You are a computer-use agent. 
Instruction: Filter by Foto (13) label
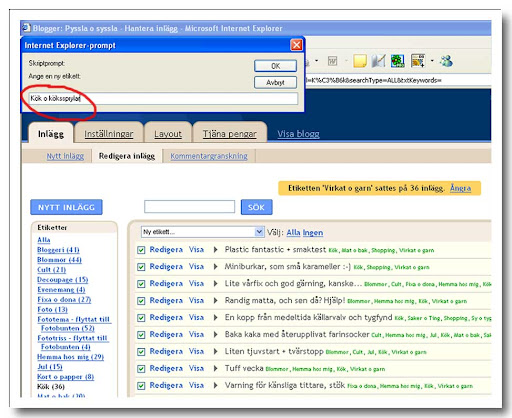(x=52, y=310)
